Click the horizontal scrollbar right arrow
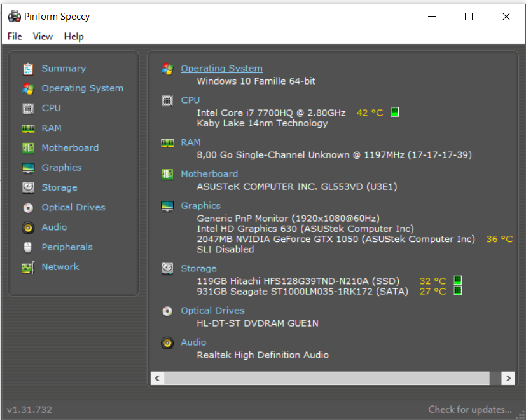This screenshot has width=526, height=420. [508, 378]
